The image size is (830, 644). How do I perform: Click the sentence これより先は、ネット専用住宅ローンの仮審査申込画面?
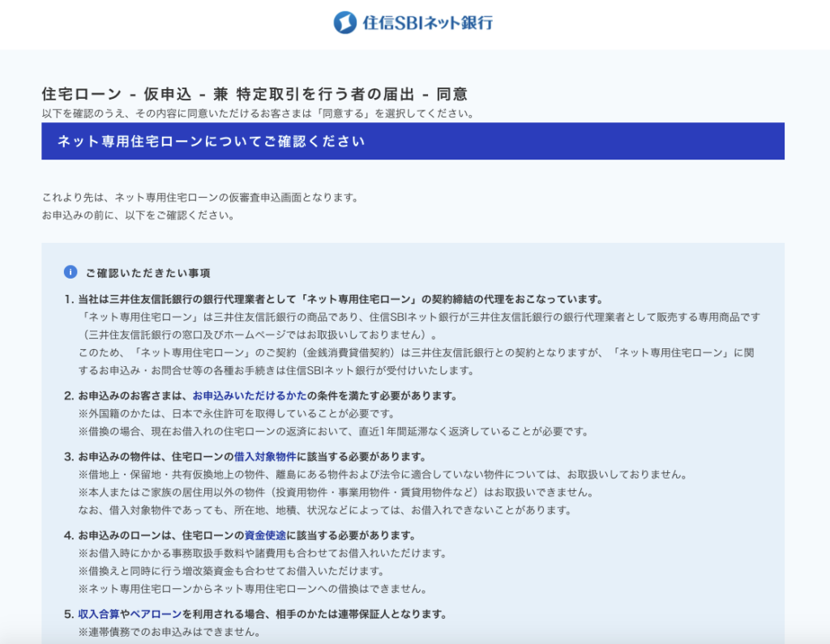click(201, 198)
